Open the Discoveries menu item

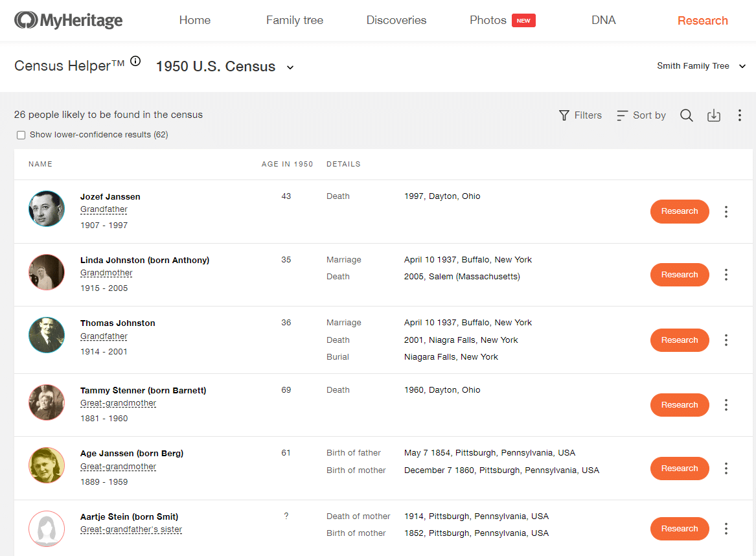click(x=396, y=20)
